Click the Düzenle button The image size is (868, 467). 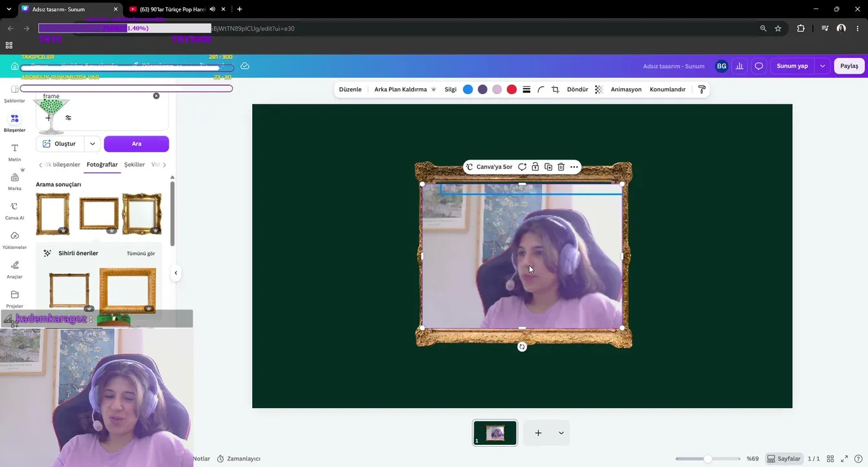(350, 90)
